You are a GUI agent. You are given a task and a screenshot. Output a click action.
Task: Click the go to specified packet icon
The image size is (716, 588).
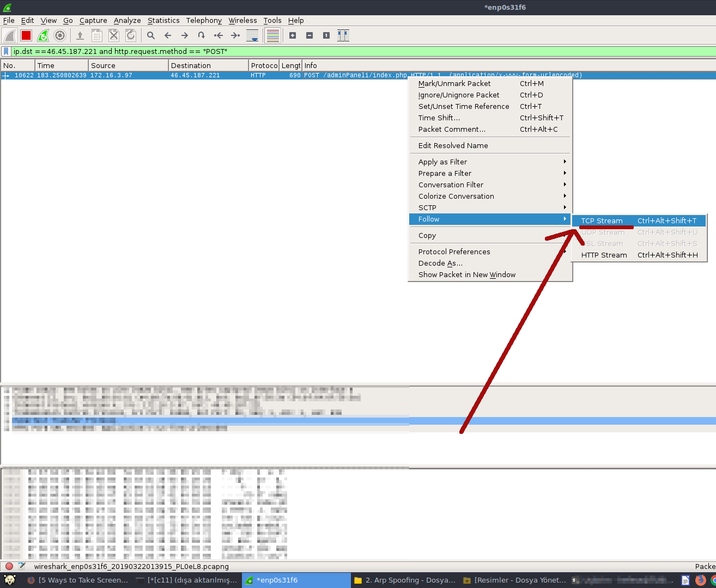(x=202, y=36)
